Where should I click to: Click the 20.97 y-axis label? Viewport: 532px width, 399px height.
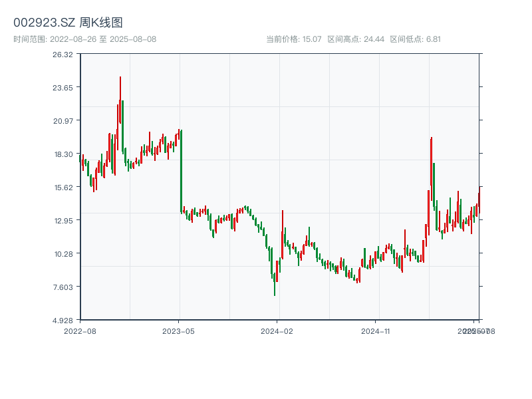pyautogui.click(x=63, y=121)
